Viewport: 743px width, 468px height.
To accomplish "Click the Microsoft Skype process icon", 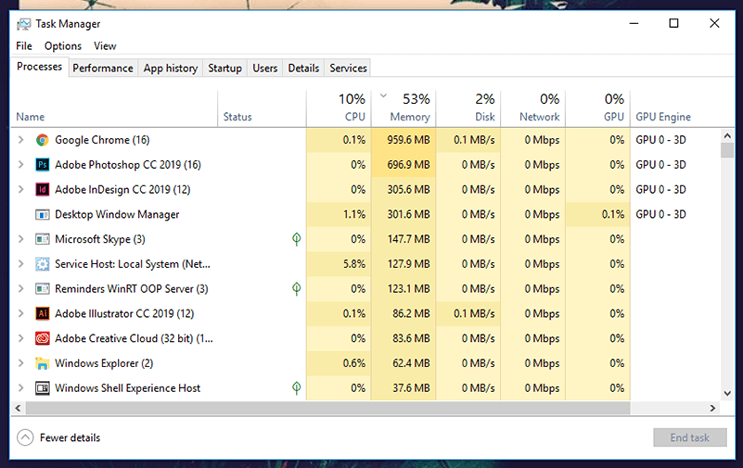I will coord(42,239).
